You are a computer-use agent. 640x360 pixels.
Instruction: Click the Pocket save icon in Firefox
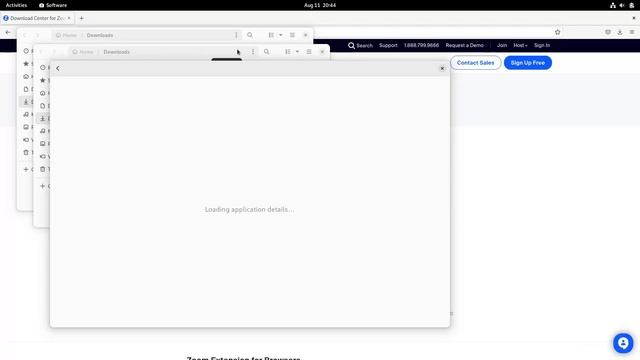pos(608,32)
